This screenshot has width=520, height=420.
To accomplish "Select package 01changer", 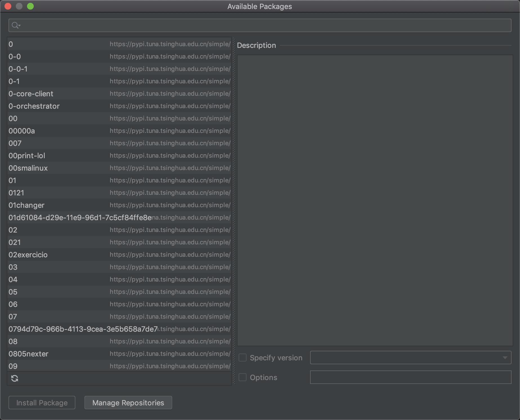I will point(119,205).
